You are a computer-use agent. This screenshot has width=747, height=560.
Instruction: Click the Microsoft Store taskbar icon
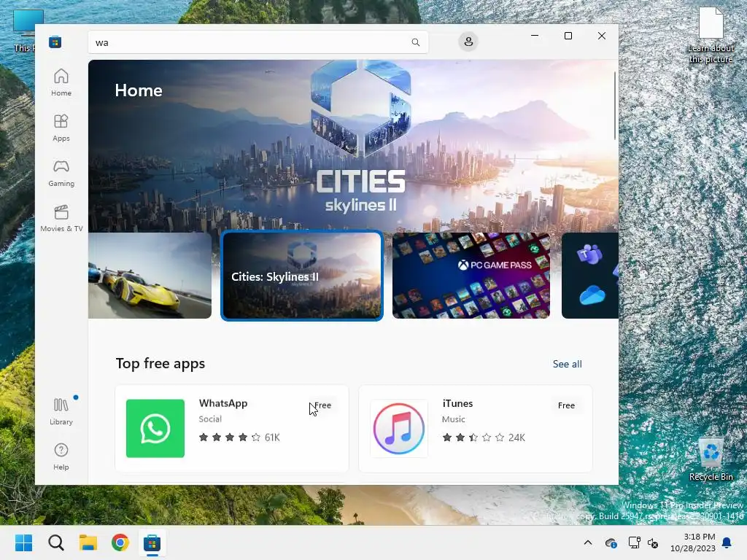coord(152,542)
